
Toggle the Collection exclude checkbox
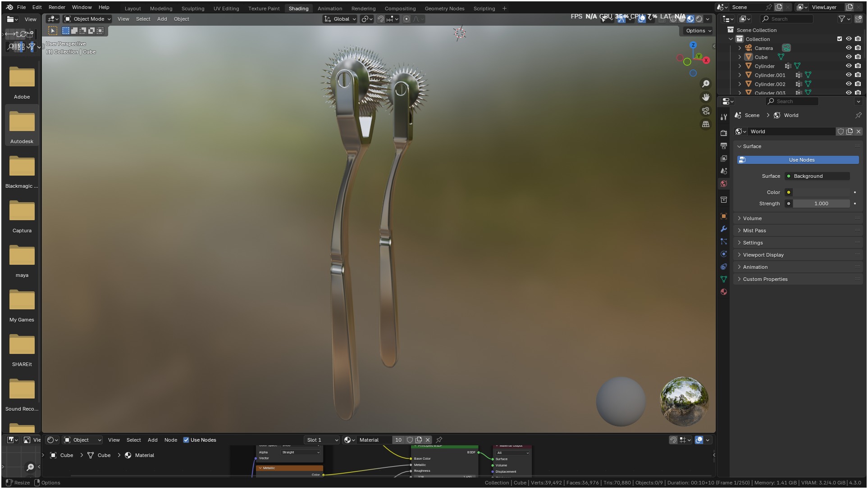839,39
